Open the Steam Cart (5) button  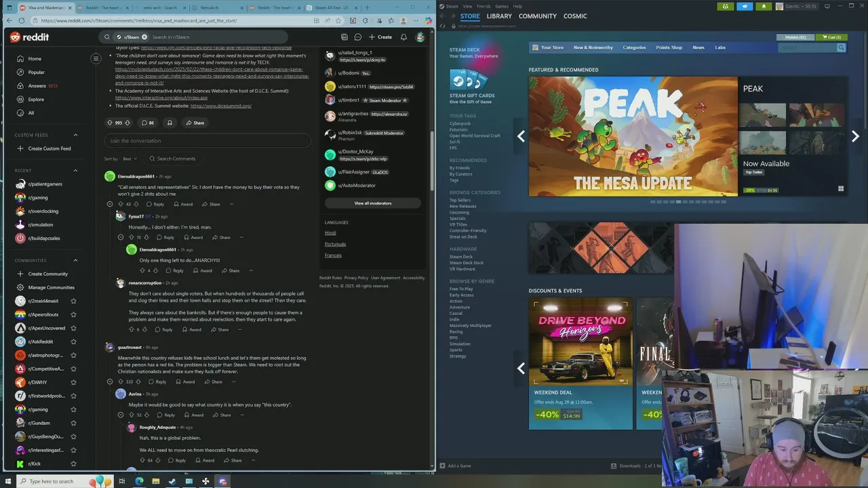pos(831,37)
